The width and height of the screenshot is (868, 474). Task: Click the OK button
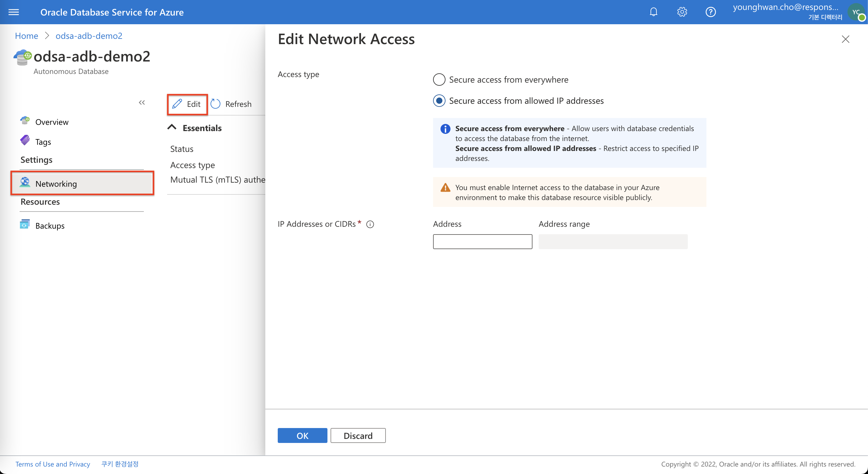302,436
